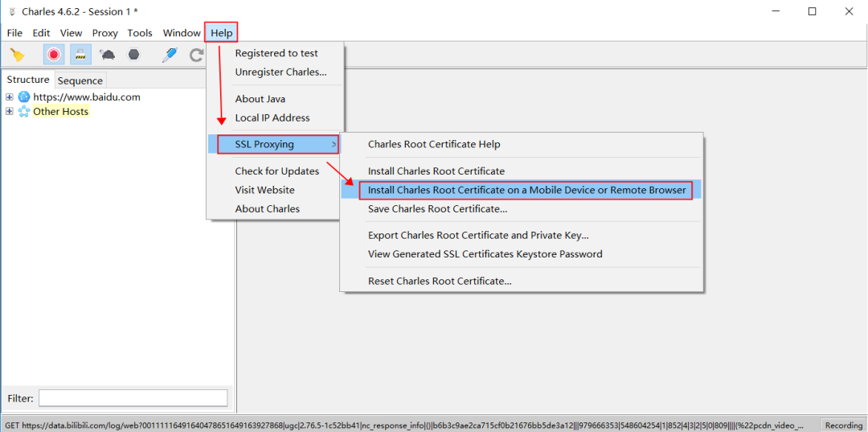This screenshot has height=432, width=868.
Task: Clear the session with the broom icon
Action: coord(18,55)
